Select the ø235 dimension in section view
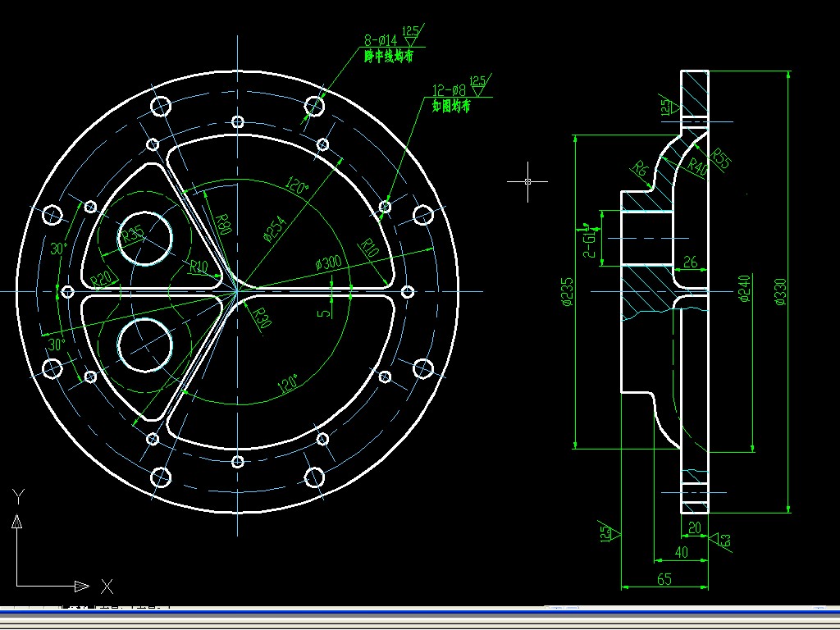840x630 pixels. pyautogui.click(x=568, y=291)
